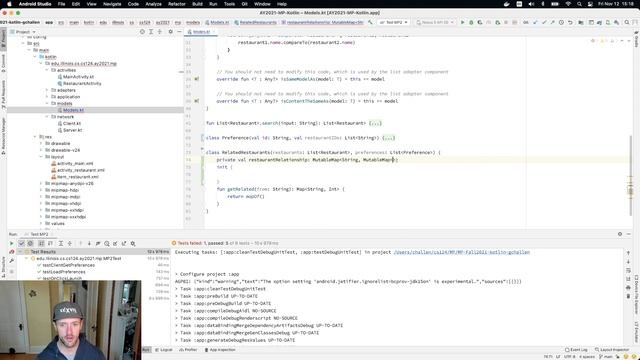Click macOS Wi-Fi icon in menu bar
Viewport: 640px width, 360px height.
[568, 4]
